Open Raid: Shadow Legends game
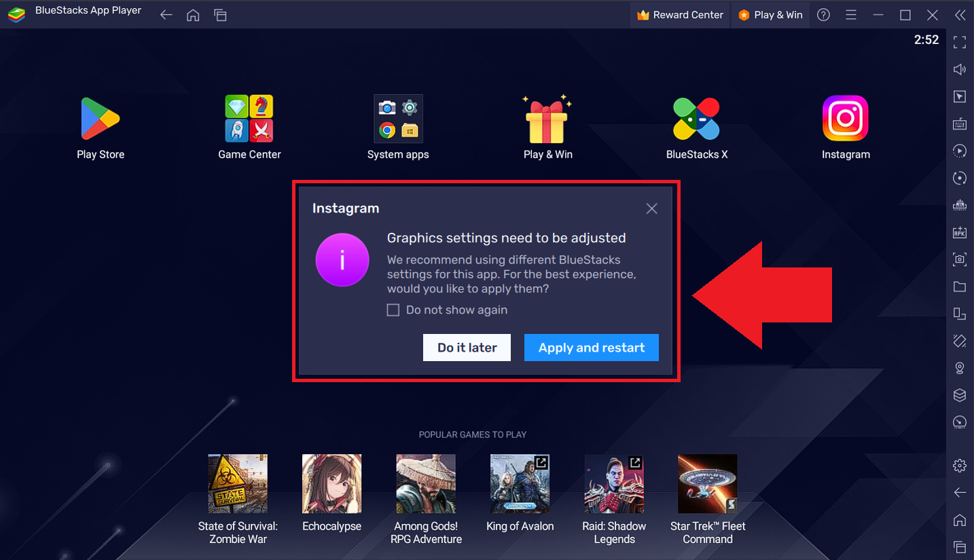 (614, 484)
